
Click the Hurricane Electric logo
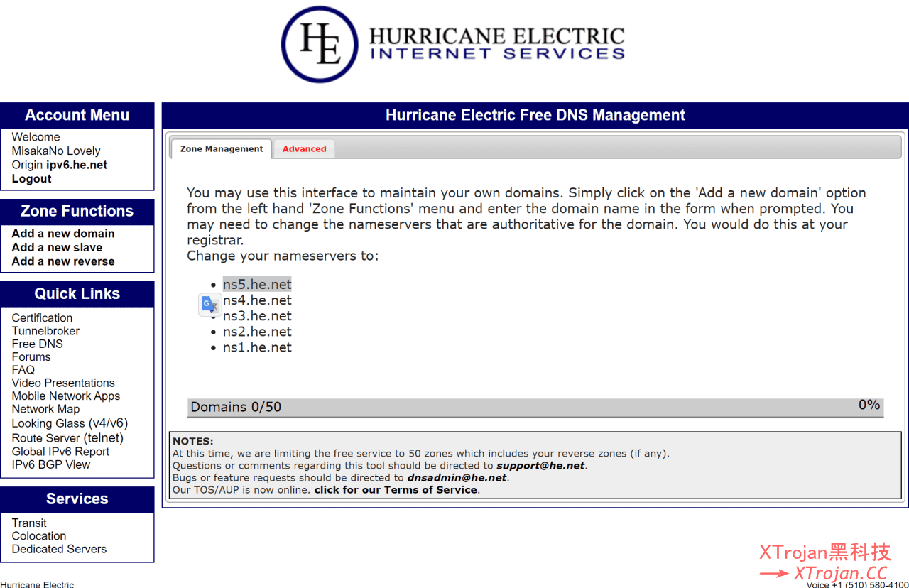click(x=454, y=45)
